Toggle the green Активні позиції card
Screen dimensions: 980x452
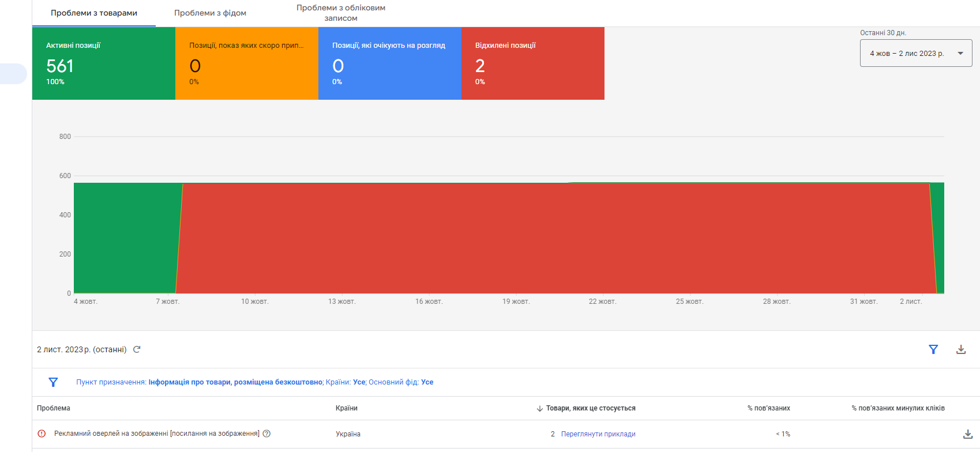tap(104, 63)
